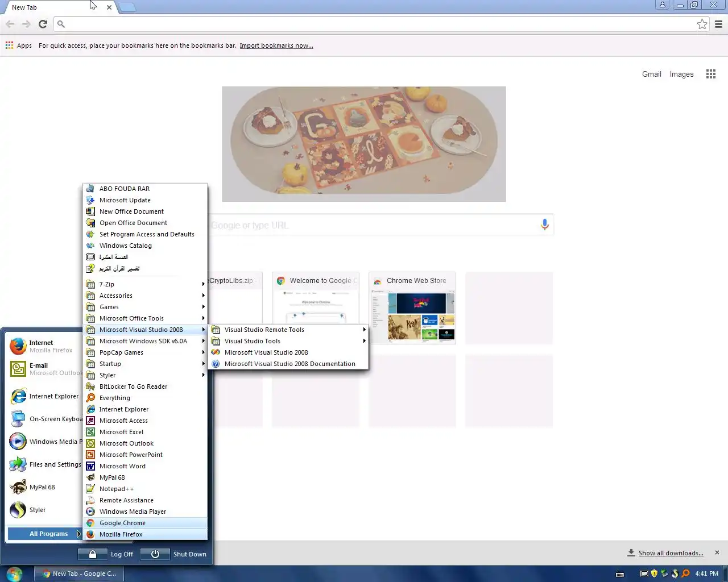
Task: Click the Outlook icon beside E-mail
Action: coord(18,369)
